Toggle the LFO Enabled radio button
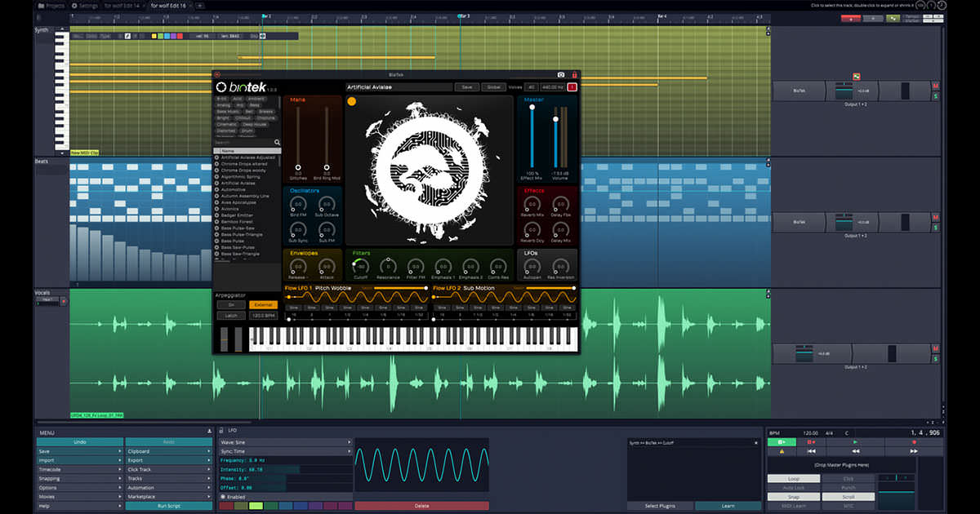This screenshot has width=980, height=514. [x=223, y=496]
